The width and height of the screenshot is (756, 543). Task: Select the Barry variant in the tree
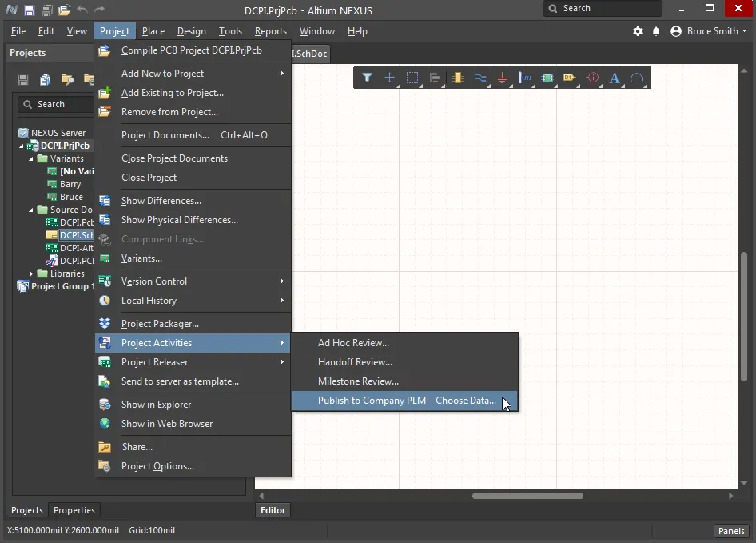tap(70, 185)
